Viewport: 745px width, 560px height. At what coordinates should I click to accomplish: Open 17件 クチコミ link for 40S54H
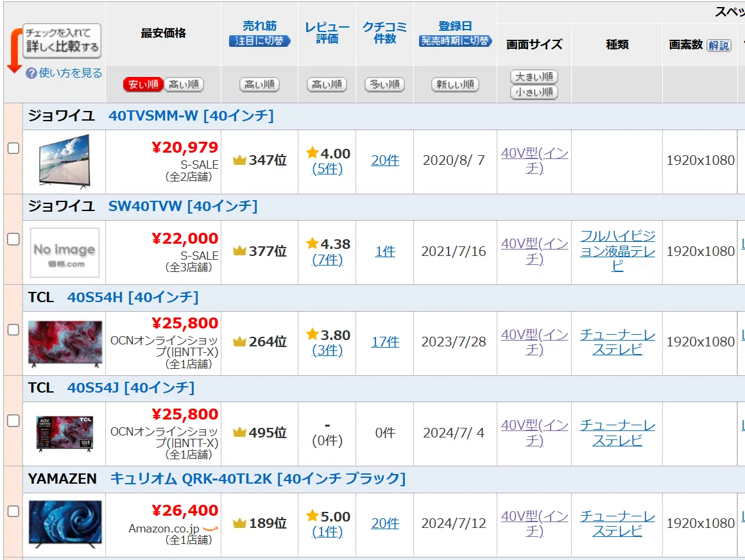[385, 342]
